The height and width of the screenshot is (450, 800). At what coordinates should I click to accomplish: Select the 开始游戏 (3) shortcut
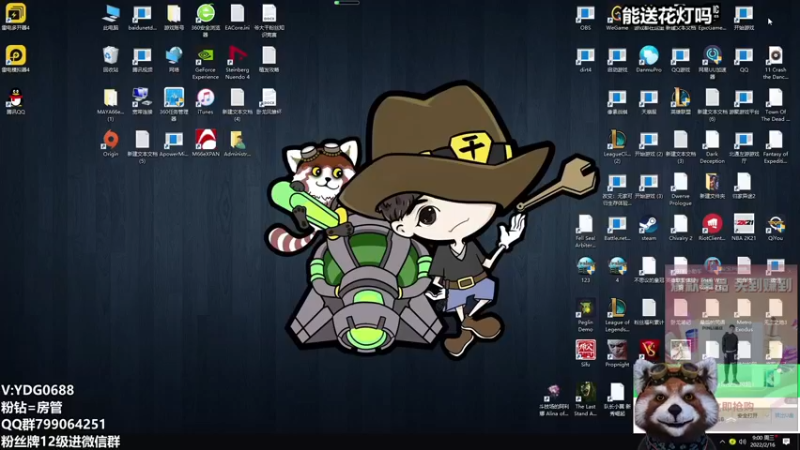[648, 186]
